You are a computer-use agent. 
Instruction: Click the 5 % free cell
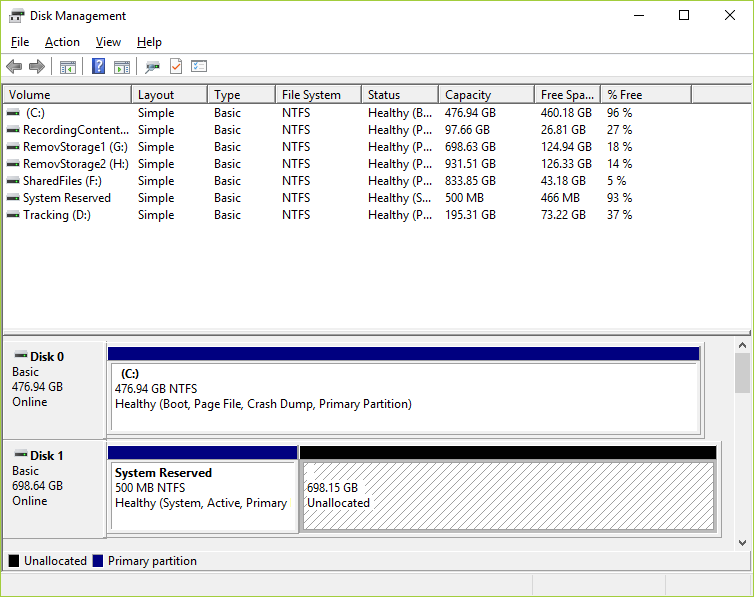(x=616, y=181)
